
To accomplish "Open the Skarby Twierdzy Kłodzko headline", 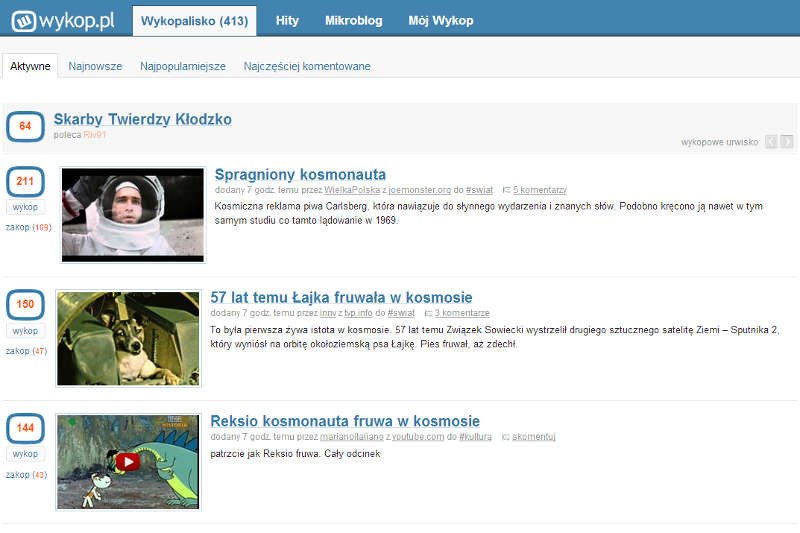I will coord(142,120).
